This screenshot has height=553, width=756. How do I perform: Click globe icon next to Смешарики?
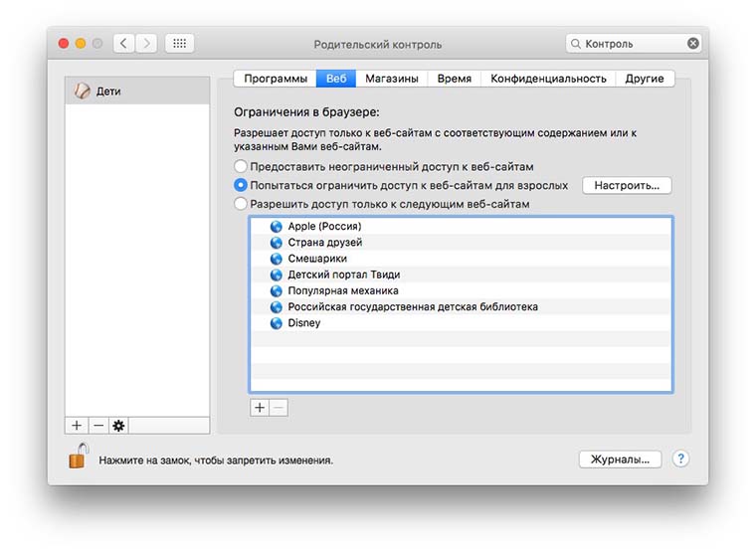click(x=277, y=259)
